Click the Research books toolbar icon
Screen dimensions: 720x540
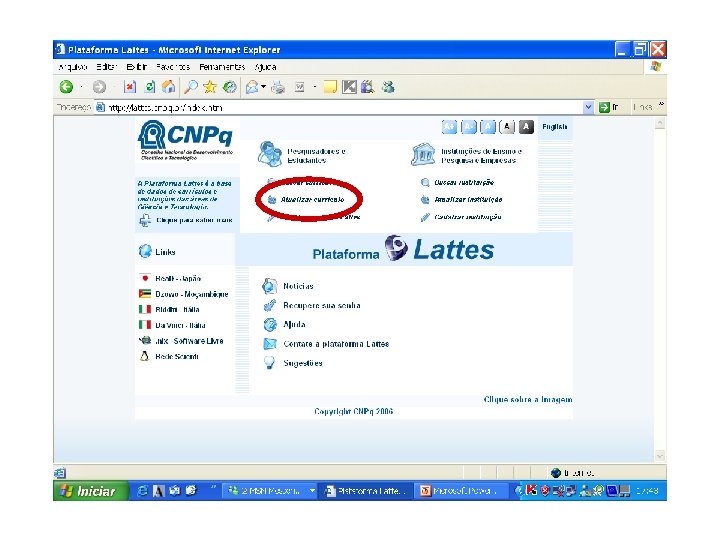coord(367,87)
